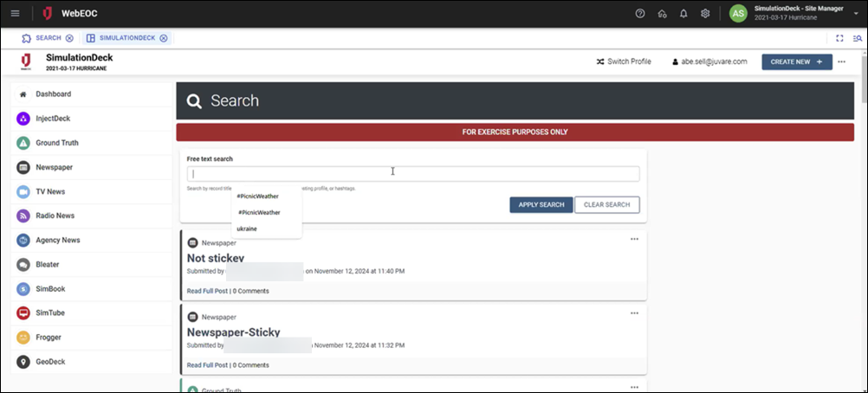Open SimTube from the sidebar
This screenshot has height=393, width=868.
tap(49, 312)
